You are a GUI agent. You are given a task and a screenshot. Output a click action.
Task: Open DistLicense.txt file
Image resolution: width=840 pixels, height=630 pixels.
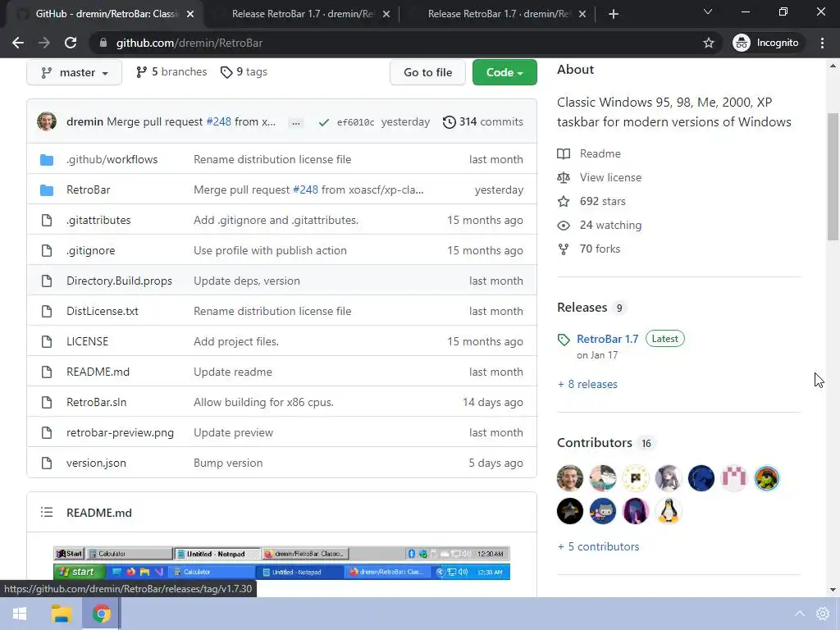point(103,311)
